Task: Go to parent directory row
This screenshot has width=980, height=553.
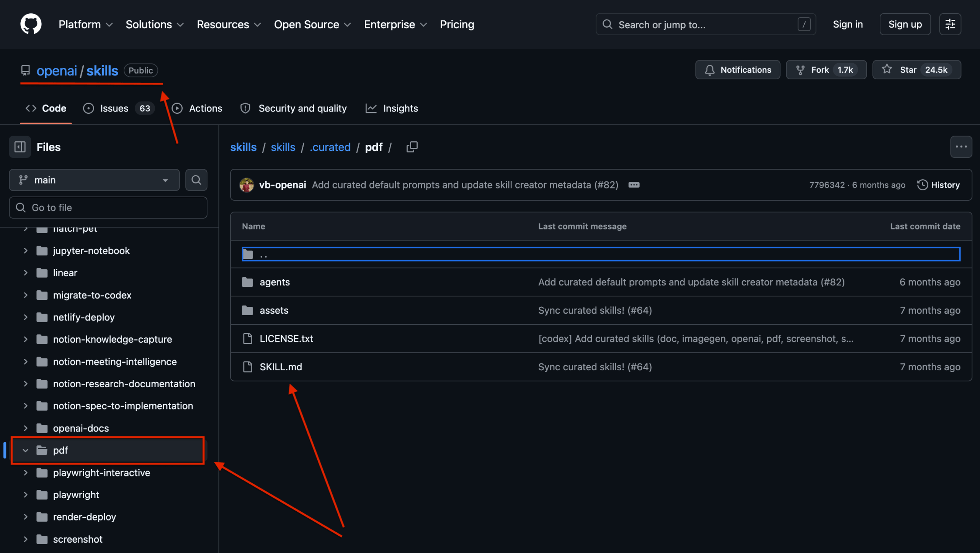Action: coord(601,254)
